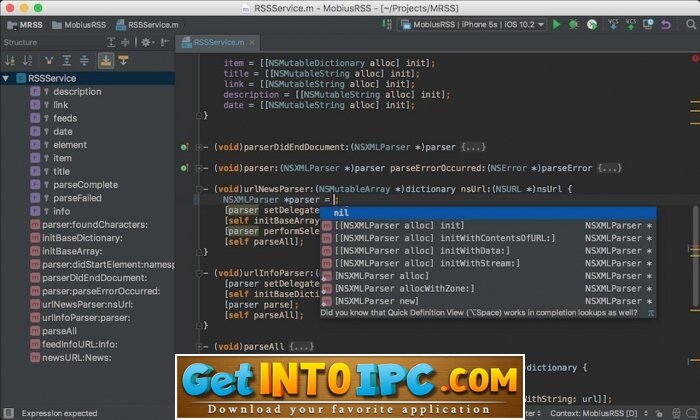Start the Debug session
Screen dimensions: 700x420
point(574,25)
